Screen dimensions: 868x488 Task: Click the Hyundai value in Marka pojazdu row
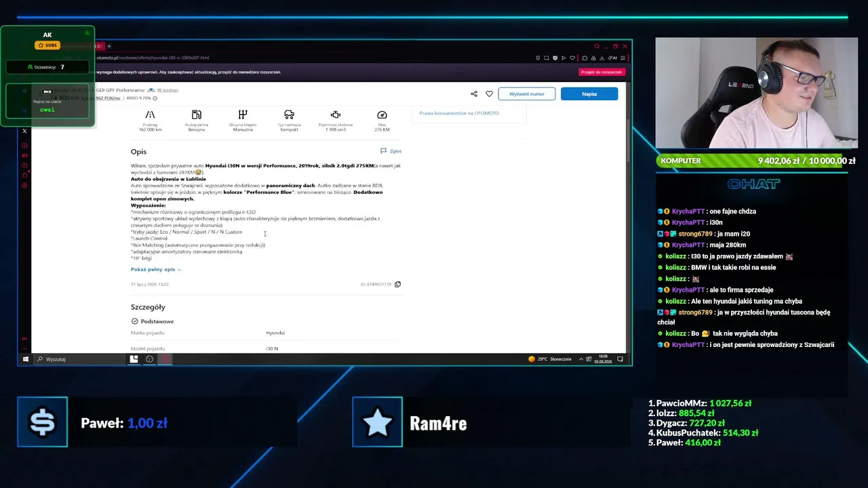(x=275, y=333)
